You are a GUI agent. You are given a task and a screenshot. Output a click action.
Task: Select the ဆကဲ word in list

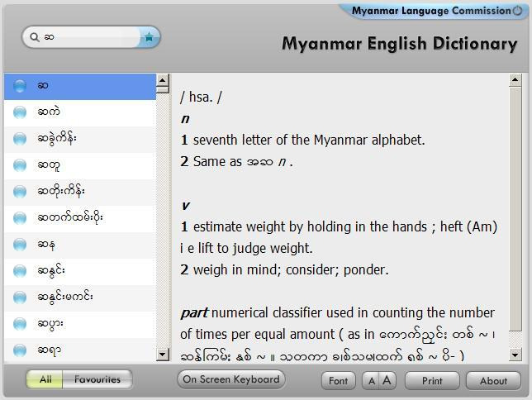(x=80, y=112)
